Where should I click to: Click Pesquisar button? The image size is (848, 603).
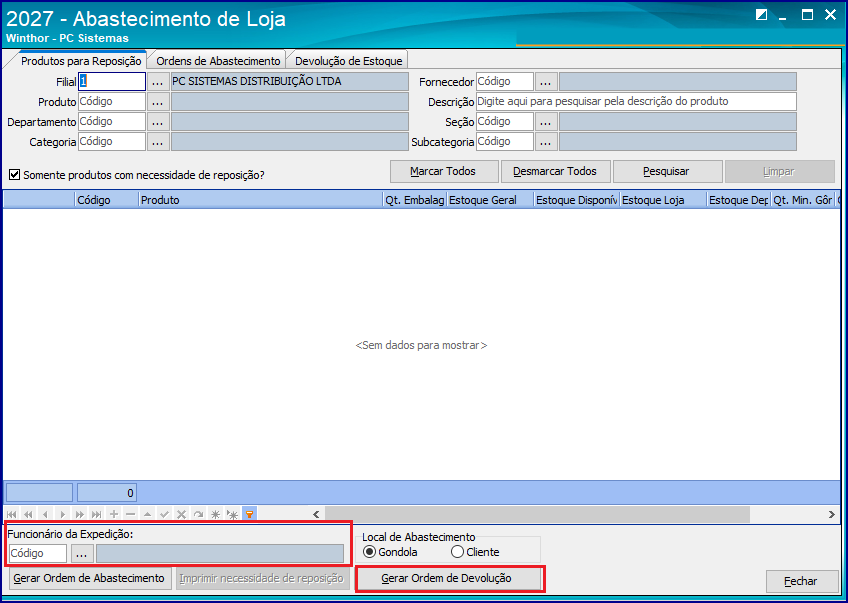pyautogui.click(x=667, y=171)
